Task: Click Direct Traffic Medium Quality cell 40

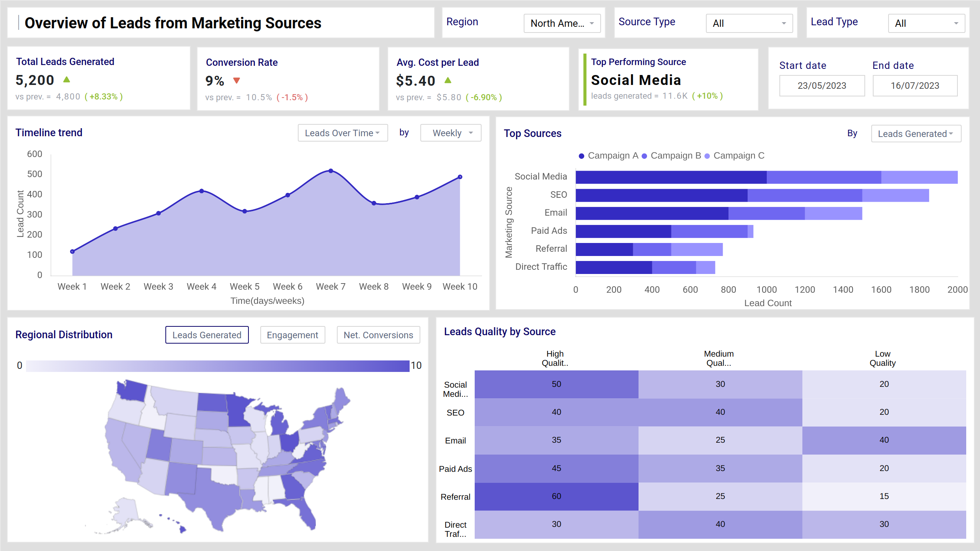Action: coord(720,524)
